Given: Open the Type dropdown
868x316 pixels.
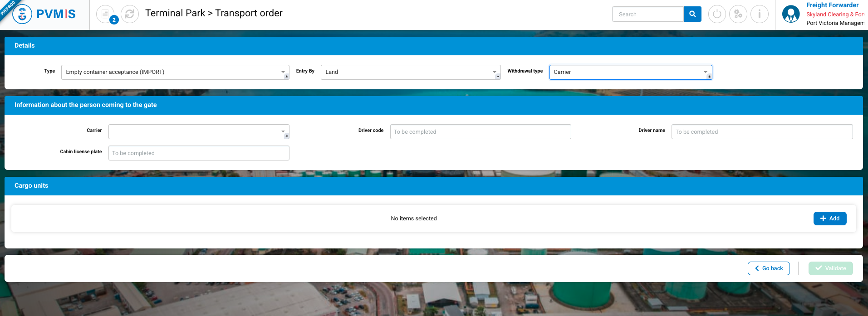Looking at the screenshot, I should [x=175, y=72].
